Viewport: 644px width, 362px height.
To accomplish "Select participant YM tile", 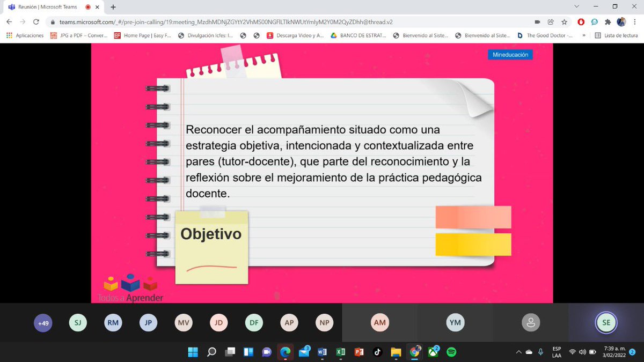I will (x=455, y=323).
